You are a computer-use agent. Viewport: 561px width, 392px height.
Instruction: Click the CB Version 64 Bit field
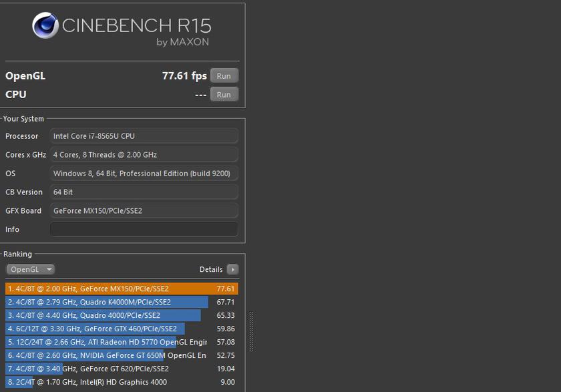pyautogui.click(x=144, y=192)
